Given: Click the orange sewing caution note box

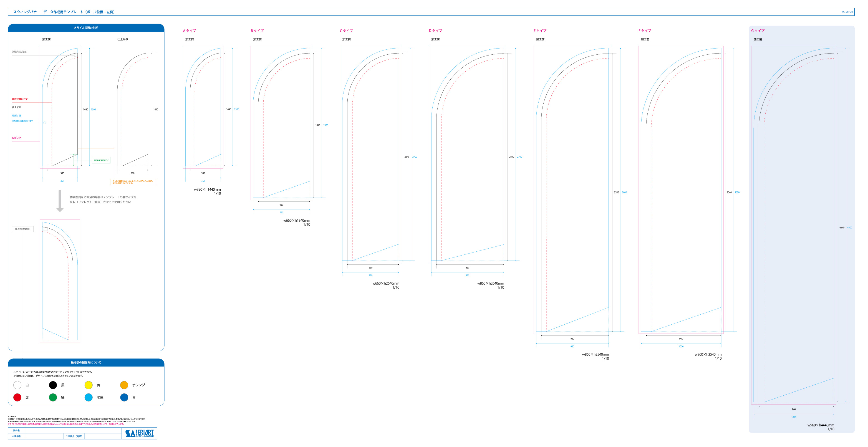Looking at the screenshot, I should 133,182.
